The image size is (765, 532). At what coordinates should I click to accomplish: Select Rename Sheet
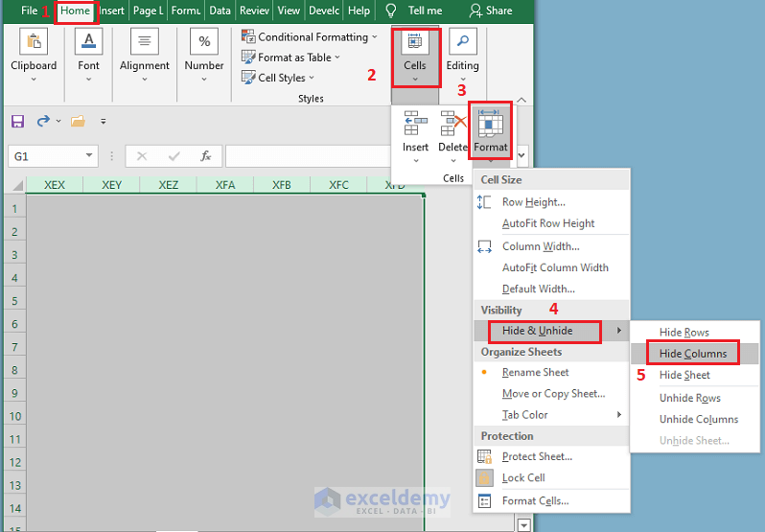click(552, 373)
